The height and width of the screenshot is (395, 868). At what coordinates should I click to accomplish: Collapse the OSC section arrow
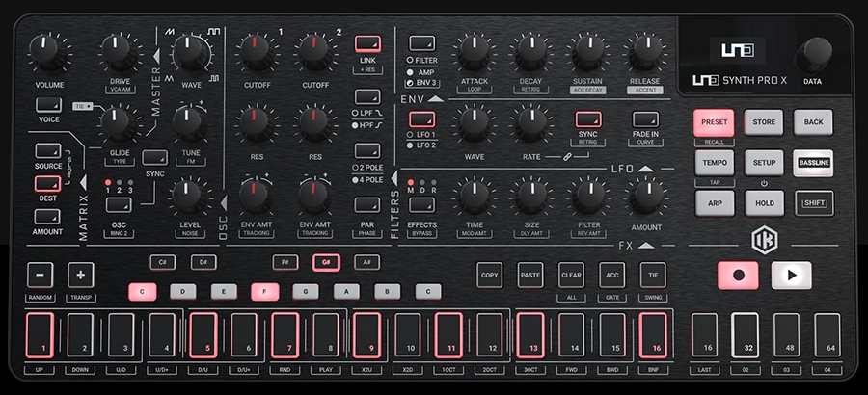pyautogui.click(x=223, y=203)
